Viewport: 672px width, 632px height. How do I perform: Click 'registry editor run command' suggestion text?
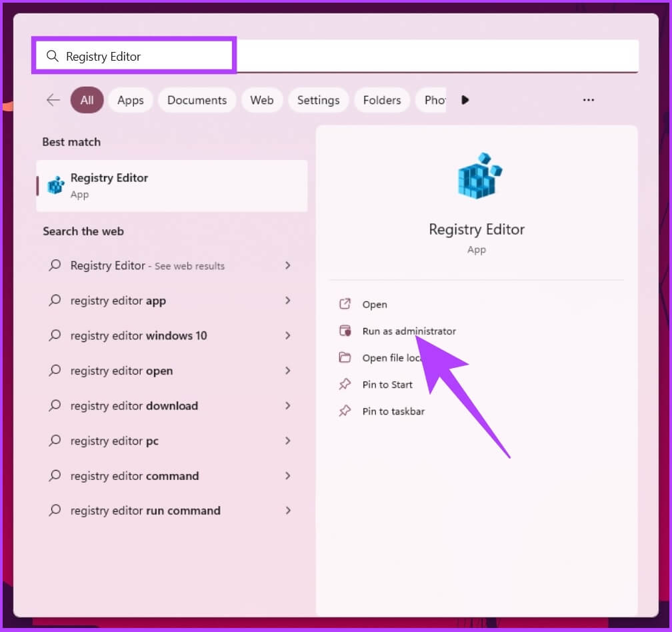pos(145,510)
